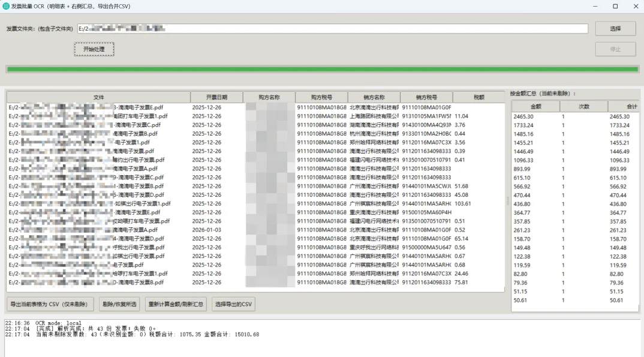
Task: Open the 选择导出的CSV button
Action: (x=233, y=304)
